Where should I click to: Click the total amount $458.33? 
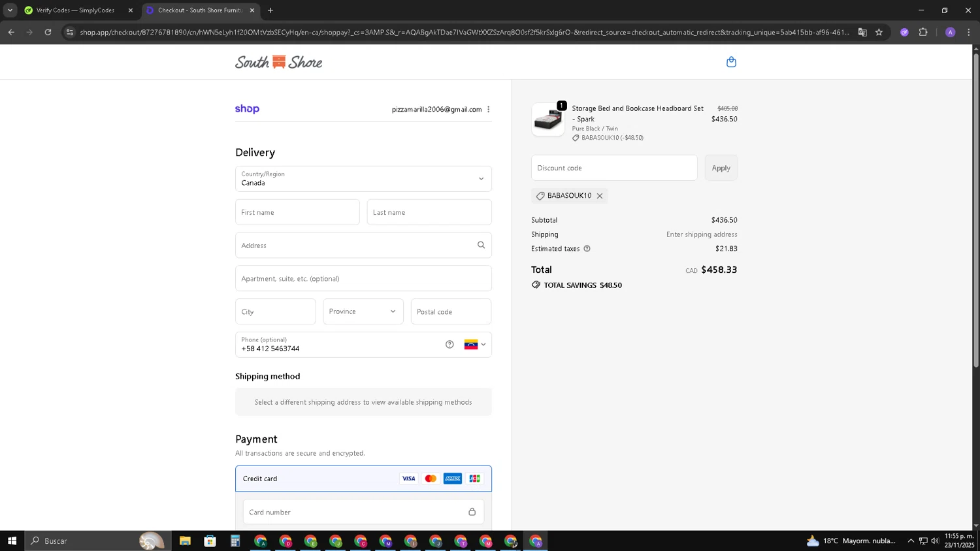point(719,270)
